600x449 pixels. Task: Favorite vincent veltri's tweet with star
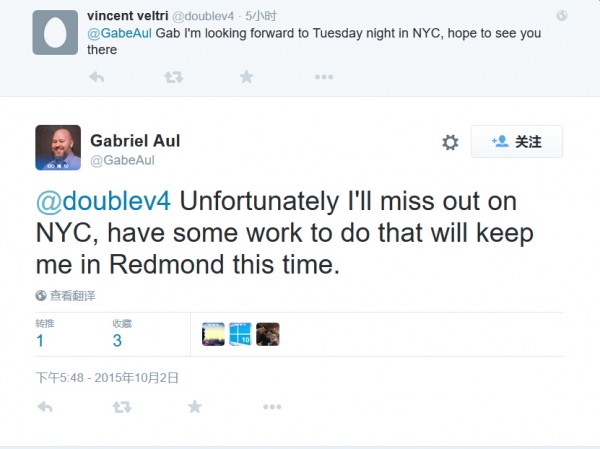[x=246, y=77]
